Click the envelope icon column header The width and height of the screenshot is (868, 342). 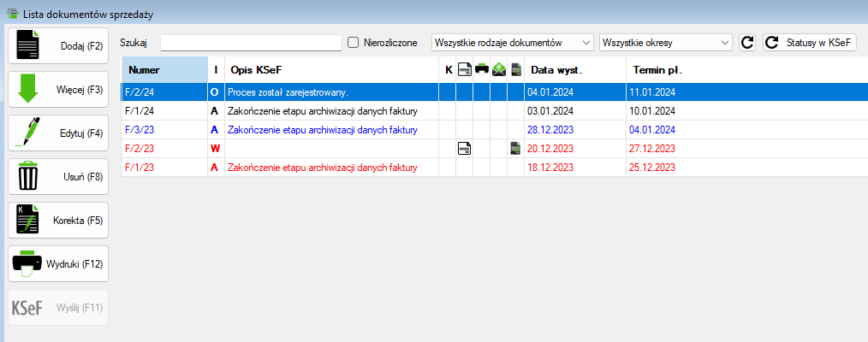tap(498, 69)
